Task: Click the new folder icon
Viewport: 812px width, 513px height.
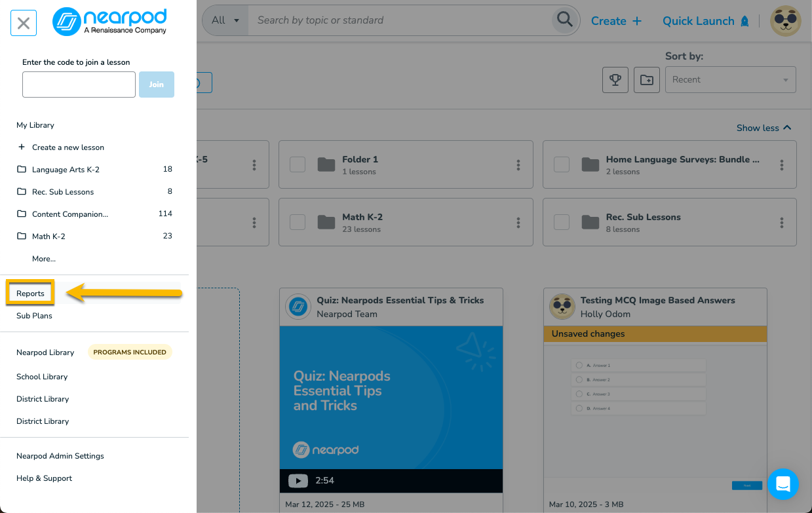Action: [x=647, y=79]
